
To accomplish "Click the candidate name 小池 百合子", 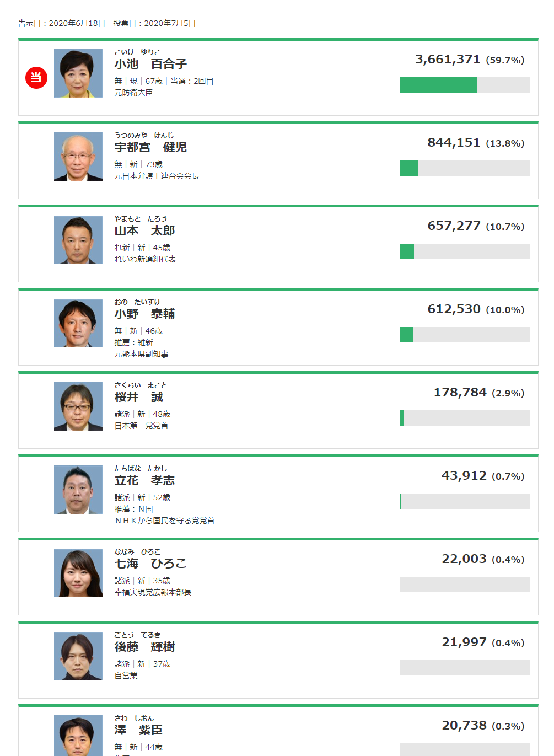I will [150, 64].
